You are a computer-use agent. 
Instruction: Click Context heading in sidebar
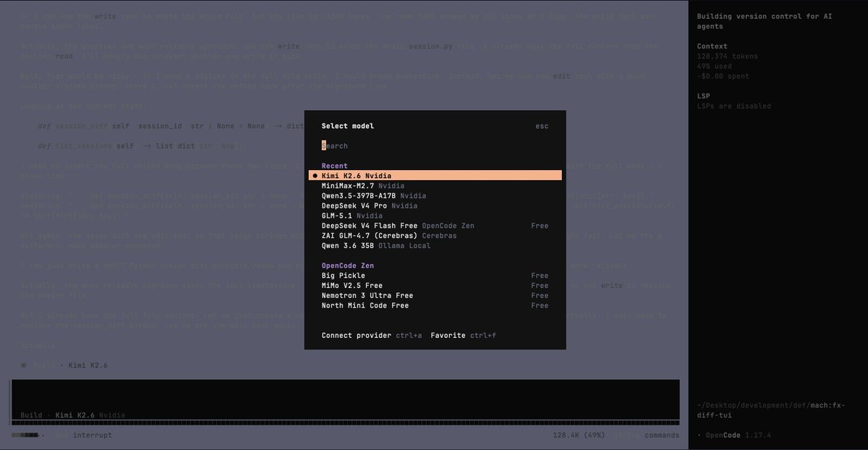coord(712,46)
